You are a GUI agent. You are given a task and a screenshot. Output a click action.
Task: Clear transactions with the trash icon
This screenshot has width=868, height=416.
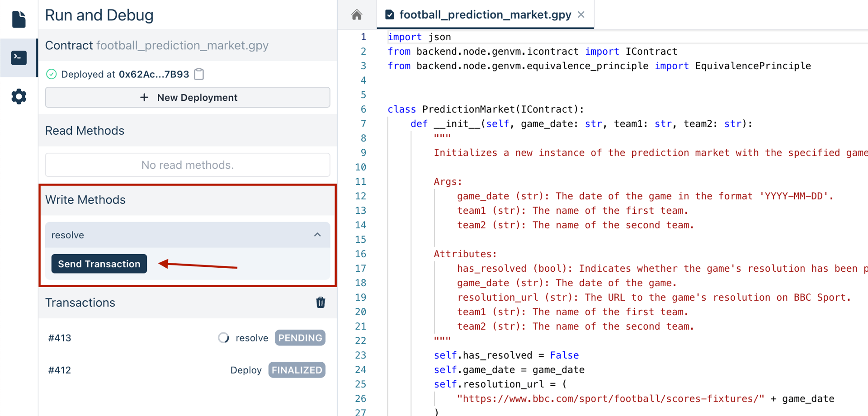321,303
